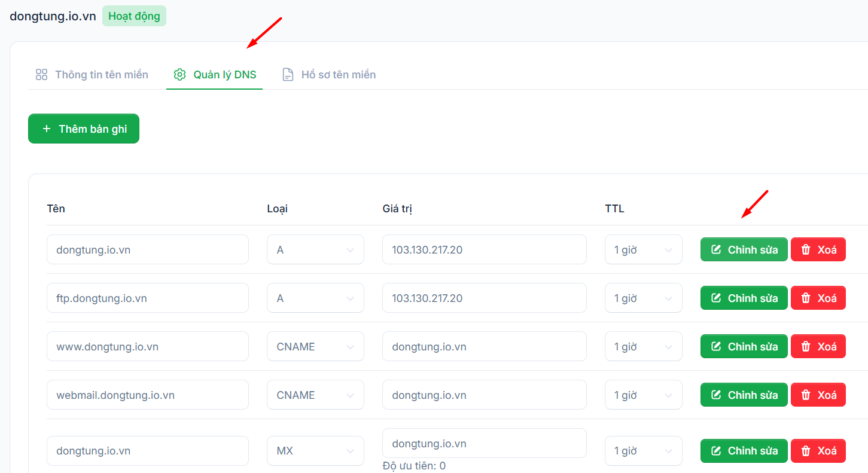868x473 pixels.
Task: Click the Loại column header
Action: pyautogui.click(x=277, y=209)
